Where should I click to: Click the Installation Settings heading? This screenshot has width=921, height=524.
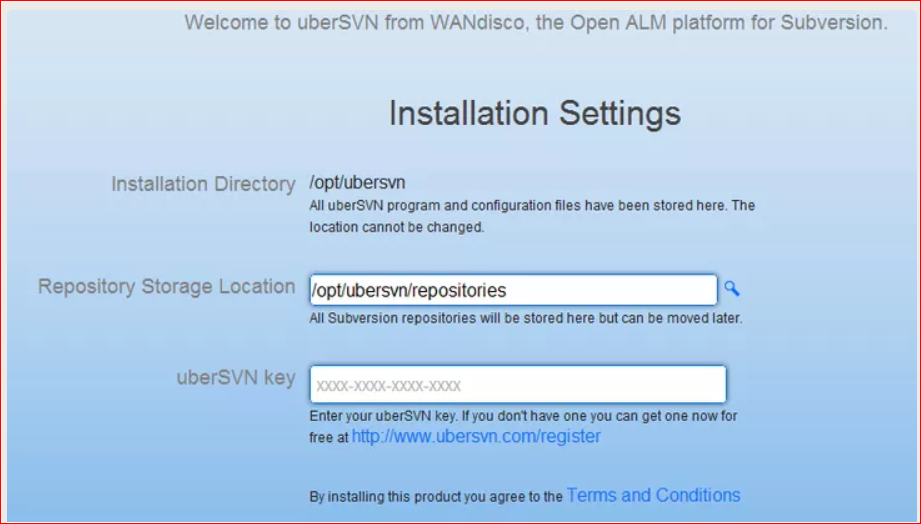tap(535, 113)
